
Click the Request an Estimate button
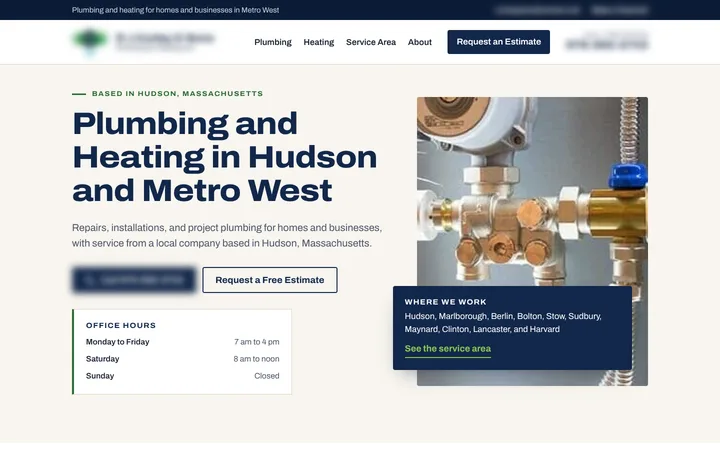pos(499,42)
